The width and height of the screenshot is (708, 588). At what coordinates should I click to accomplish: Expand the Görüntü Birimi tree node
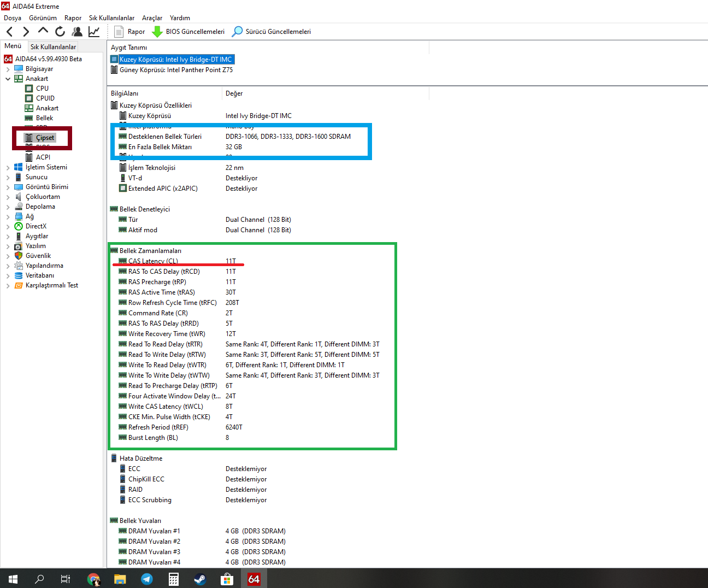8,187
